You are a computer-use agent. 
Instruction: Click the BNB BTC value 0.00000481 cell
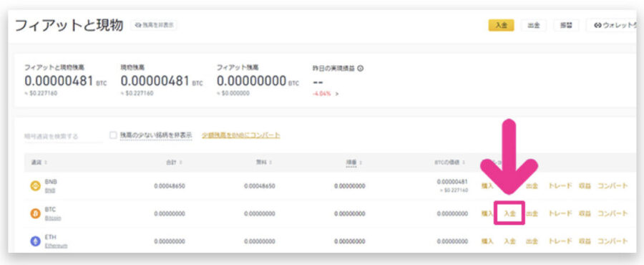(452, 182)
